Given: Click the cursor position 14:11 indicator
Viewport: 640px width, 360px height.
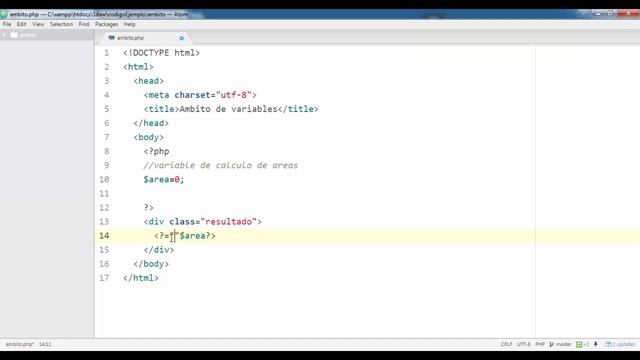Looking at the screenshot, I should [45, 344].
